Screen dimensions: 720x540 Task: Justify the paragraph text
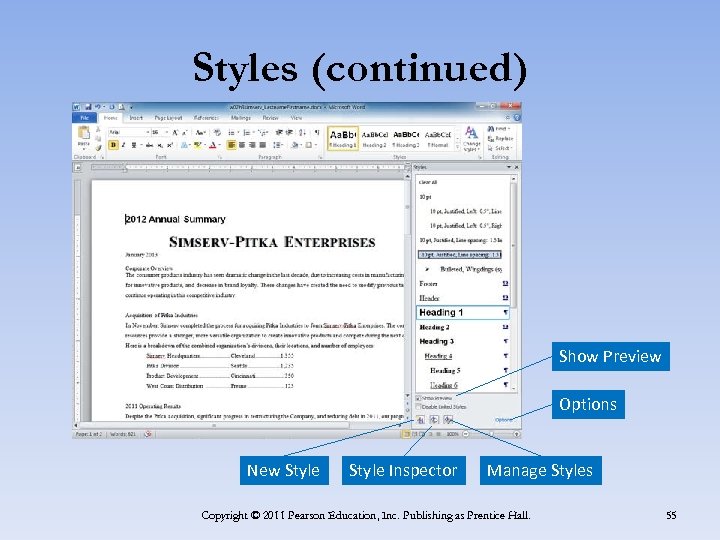[x=263, y=145]
